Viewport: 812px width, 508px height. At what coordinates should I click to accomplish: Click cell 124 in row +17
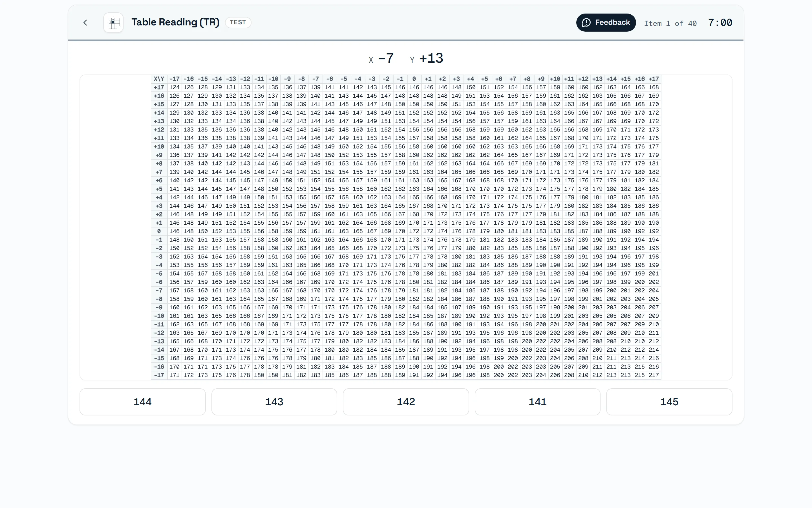click(x=175, y=87)
